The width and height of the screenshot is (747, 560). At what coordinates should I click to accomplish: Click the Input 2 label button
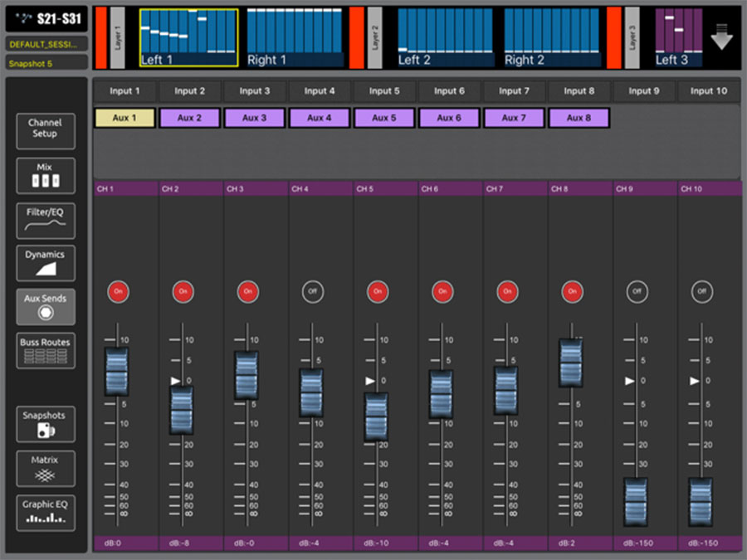(x=189, y=91)
